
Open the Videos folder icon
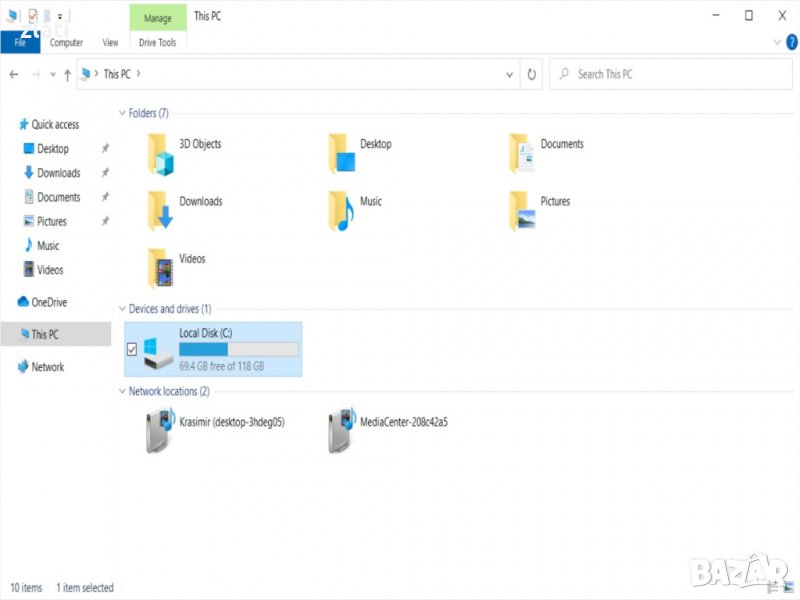point(161,268)
